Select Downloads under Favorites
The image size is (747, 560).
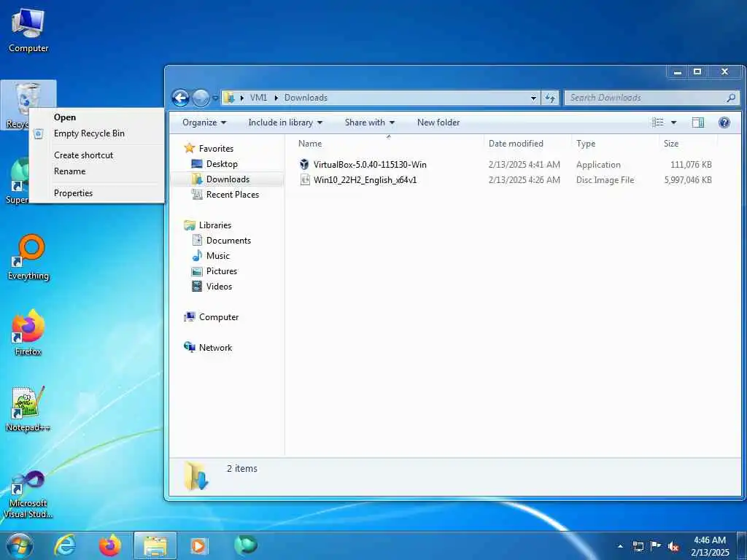[228, 179]
